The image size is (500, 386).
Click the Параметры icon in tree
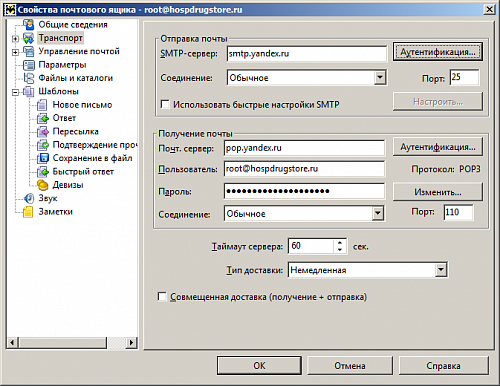pos(29,65)
